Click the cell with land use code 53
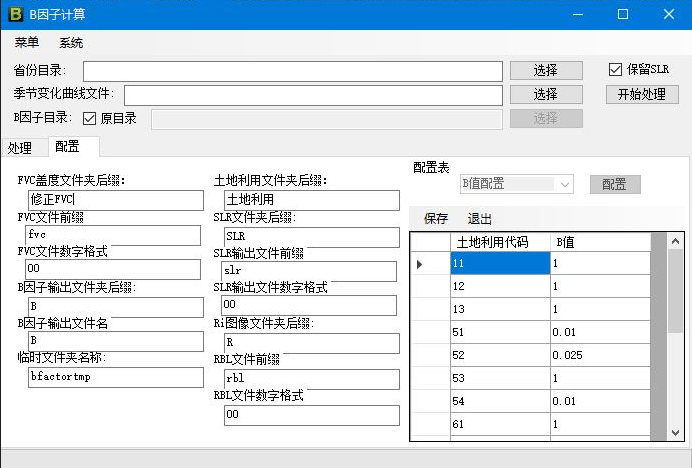Screen dimensions: 692x468 tap(500, 378)
